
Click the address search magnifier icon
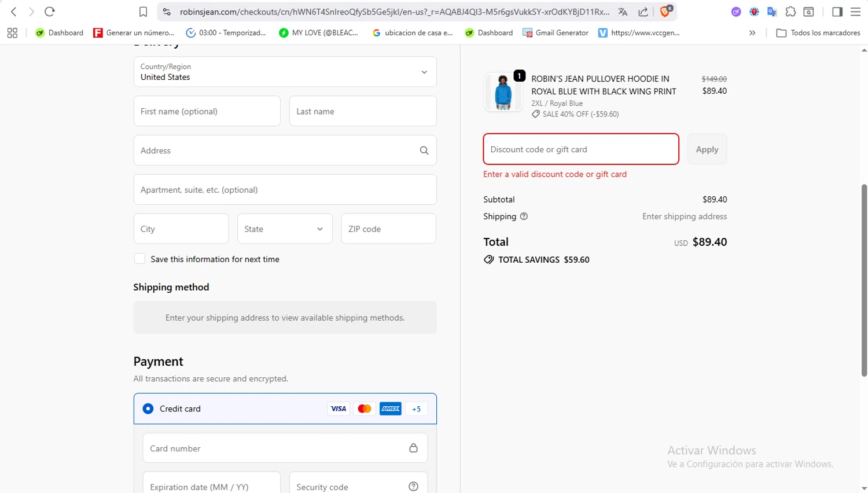[x=424, y=150]
